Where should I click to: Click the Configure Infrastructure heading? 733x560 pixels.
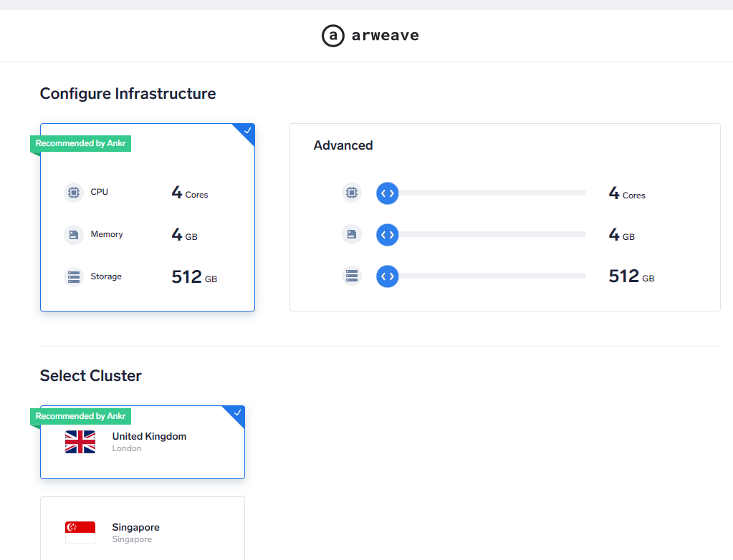(128, 94)
